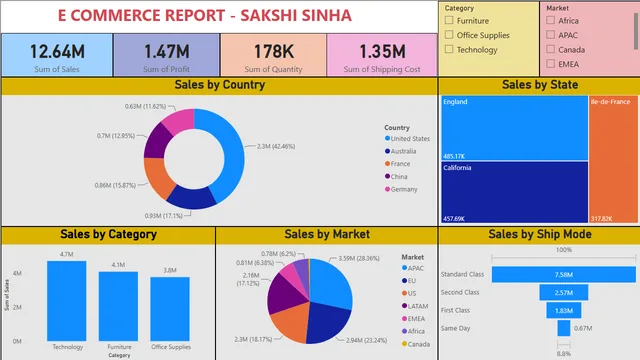Check the EMEA market checkbox
Image resolution: width=640 pixels, height=360 pixels.
pyautogui.click(x=551, y=64)
